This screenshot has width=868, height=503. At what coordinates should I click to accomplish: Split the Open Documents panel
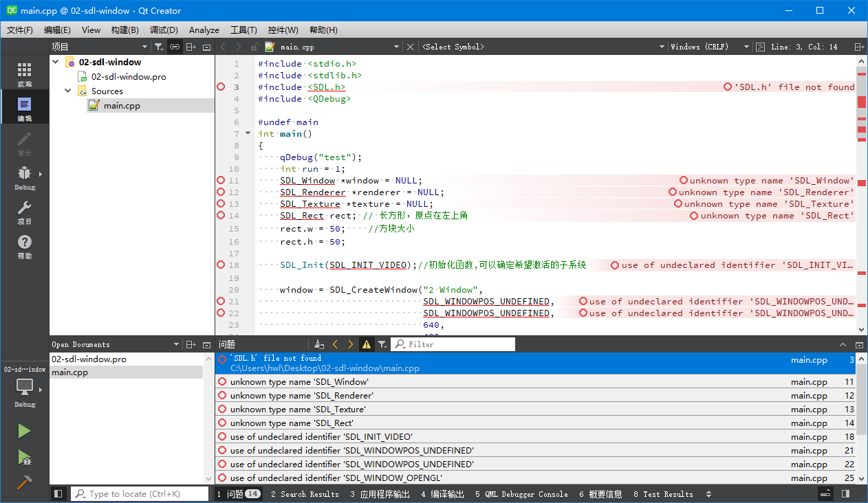coord(191,344)
